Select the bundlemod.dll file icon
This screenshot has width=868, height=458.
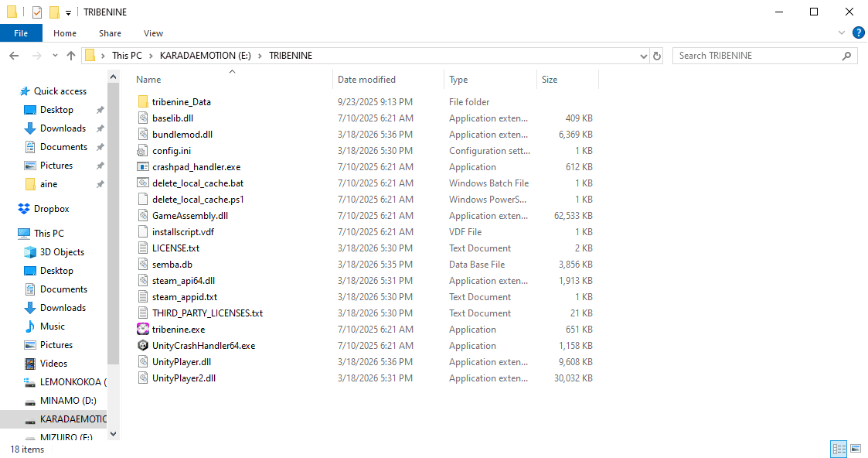(x=143, y=135)
